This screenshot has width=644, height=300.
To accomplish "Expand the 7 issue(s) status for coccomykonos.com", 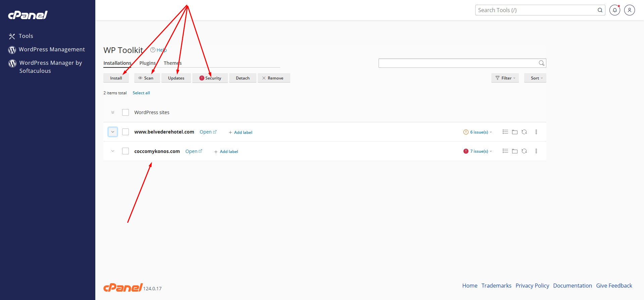I will [479, 151].
